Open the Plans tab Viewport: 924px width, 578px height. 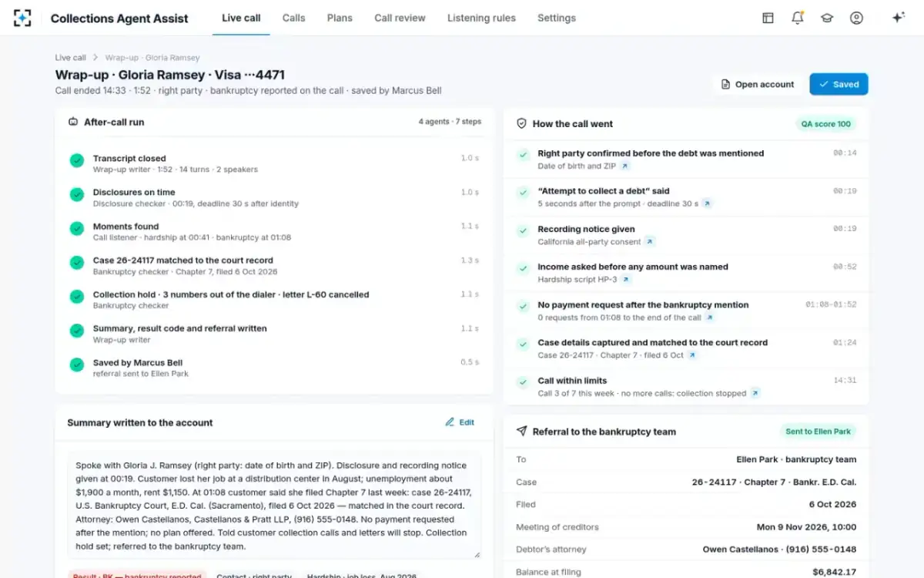[340, 18]
